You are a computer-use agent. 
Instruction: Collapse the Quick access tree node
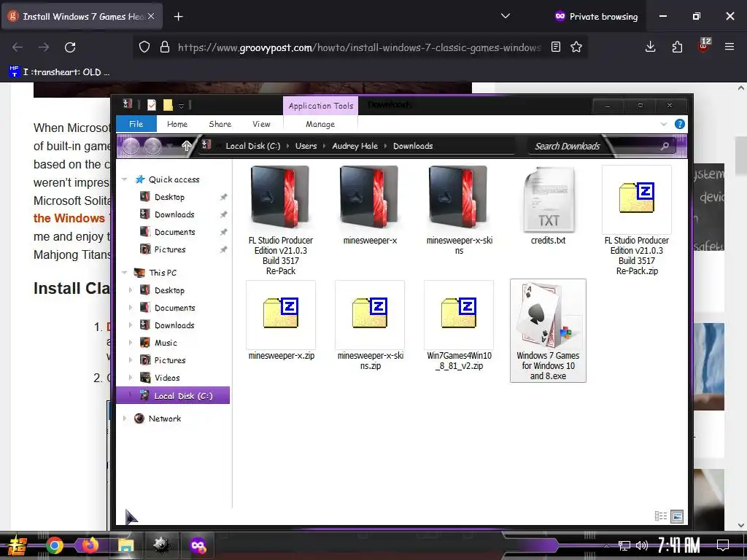[x=124, y=179]
